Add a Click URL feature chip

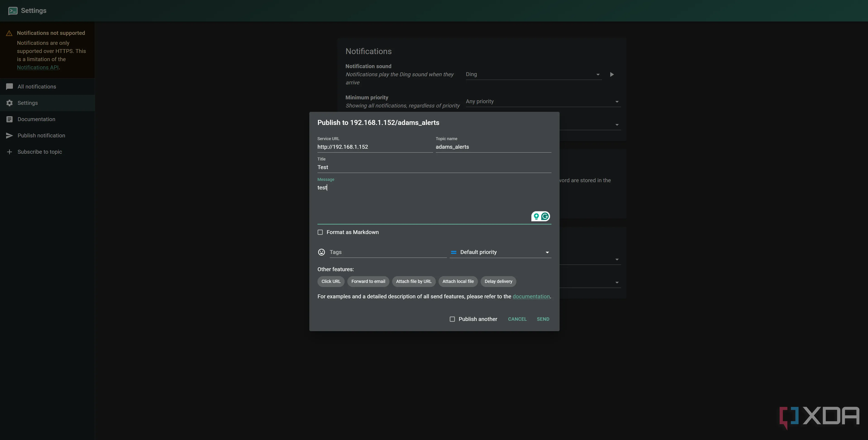[331, 282]
